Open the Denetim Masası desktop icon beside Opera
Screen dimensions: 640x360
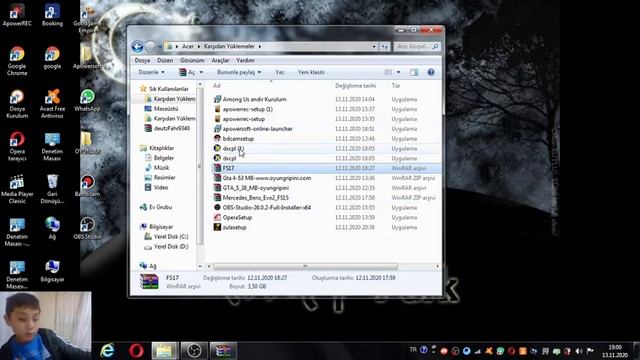coord(52,146)
